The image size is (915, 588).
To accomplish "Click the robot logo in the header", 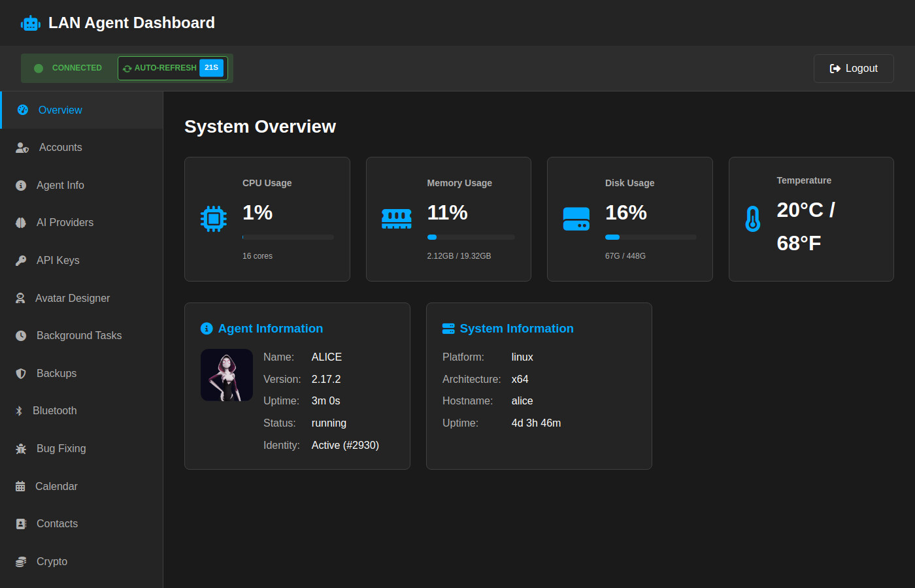I will [30, 22].
